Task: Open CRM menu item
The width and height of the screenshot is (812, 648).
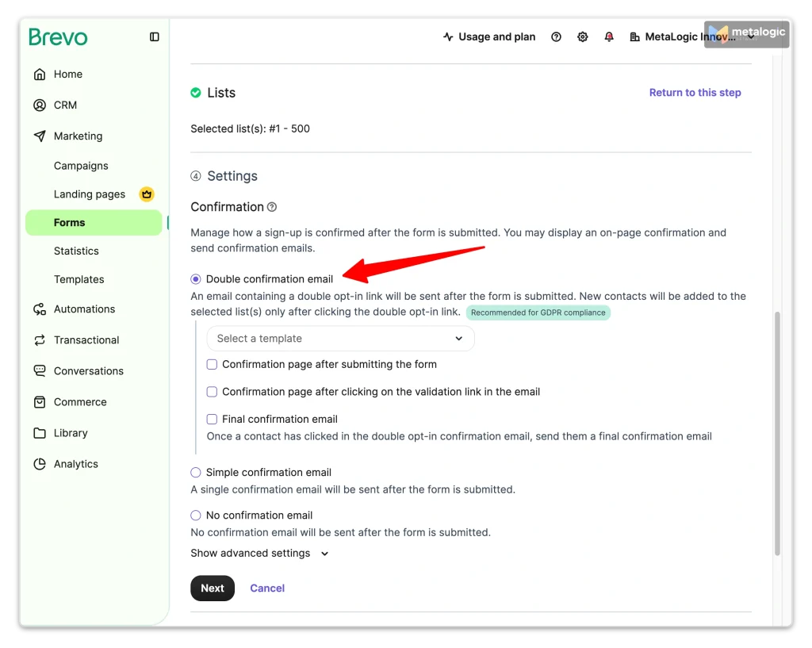Action: (x=65, y=105)
